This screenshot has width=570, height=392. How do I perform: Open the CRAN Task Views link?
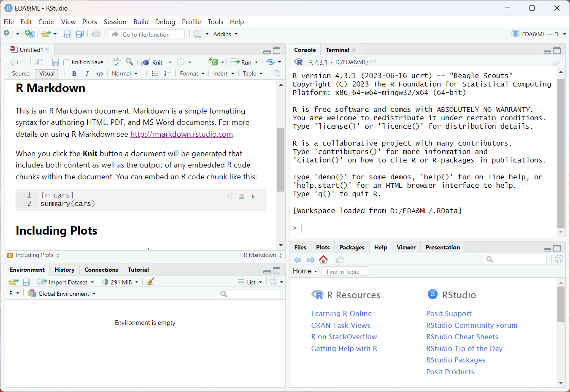(340, 325)
